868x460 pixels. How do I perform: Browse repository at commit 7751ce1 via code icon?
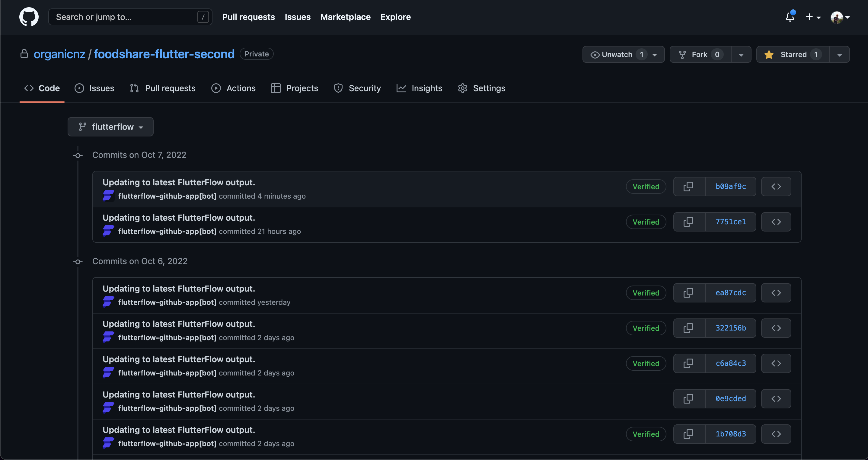click(776, 222)
